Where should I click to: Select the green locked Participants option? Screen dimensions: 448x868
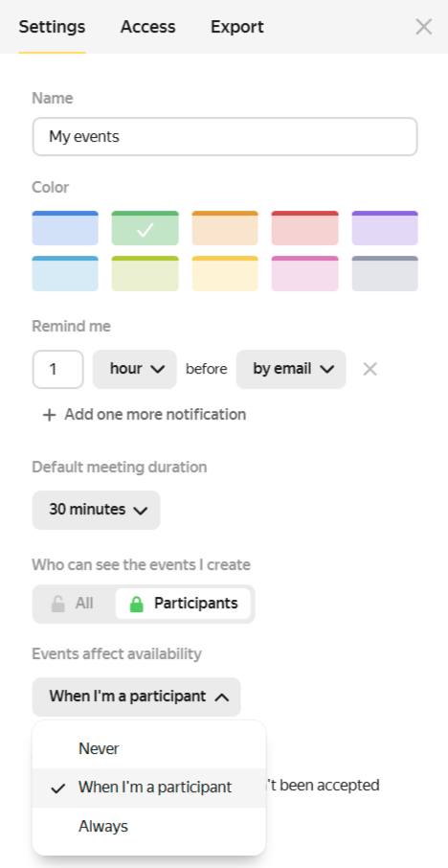[183, 604]
